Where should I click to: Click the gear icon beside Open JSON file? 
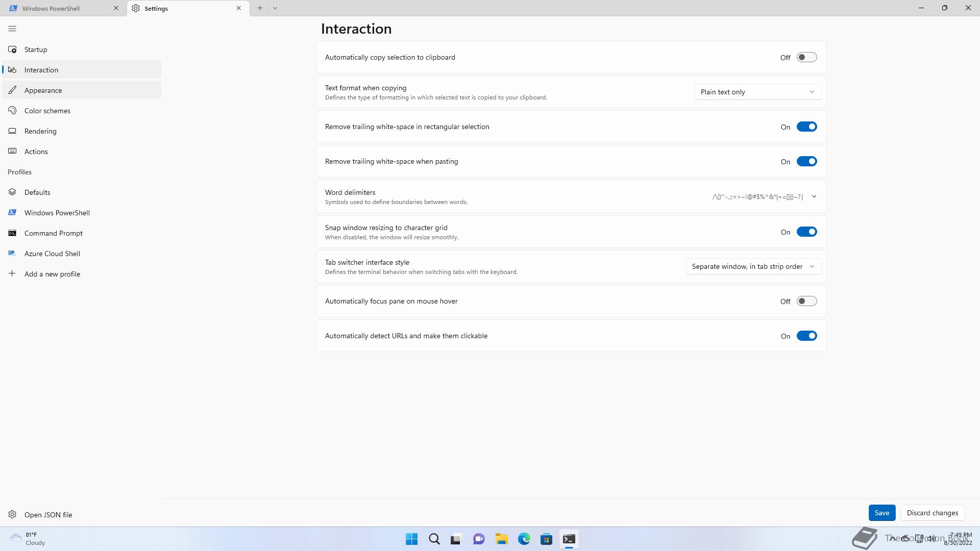tap(12, 515)
